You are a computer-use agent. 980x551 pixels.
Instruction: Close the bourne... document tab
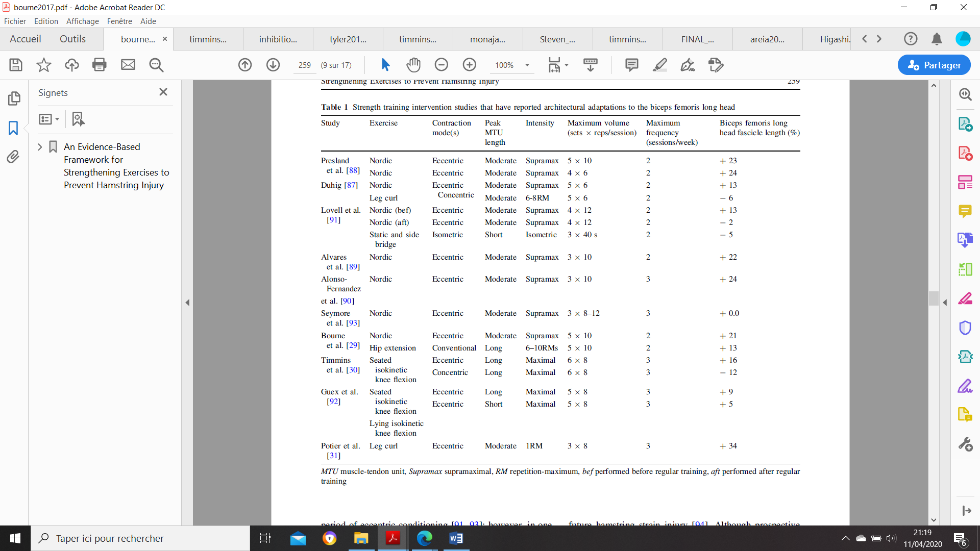tap(165, 39)
